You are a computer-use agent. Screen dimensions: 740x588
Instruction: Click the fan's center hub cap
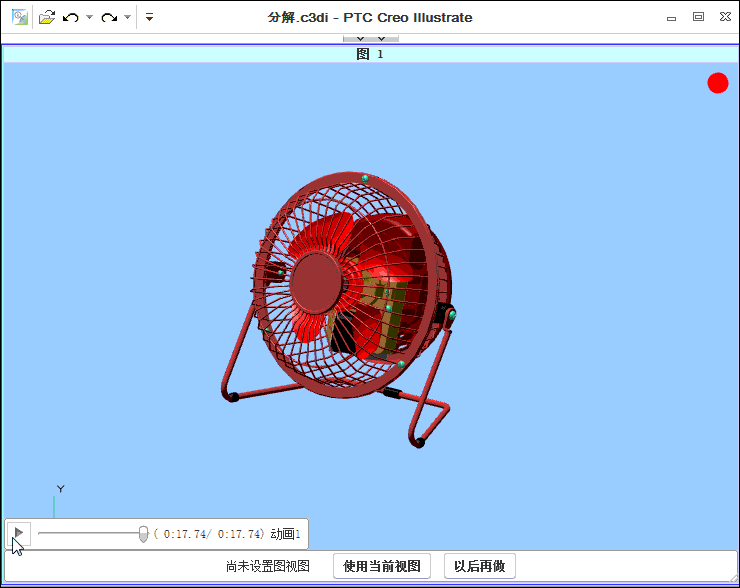point(316,282)
